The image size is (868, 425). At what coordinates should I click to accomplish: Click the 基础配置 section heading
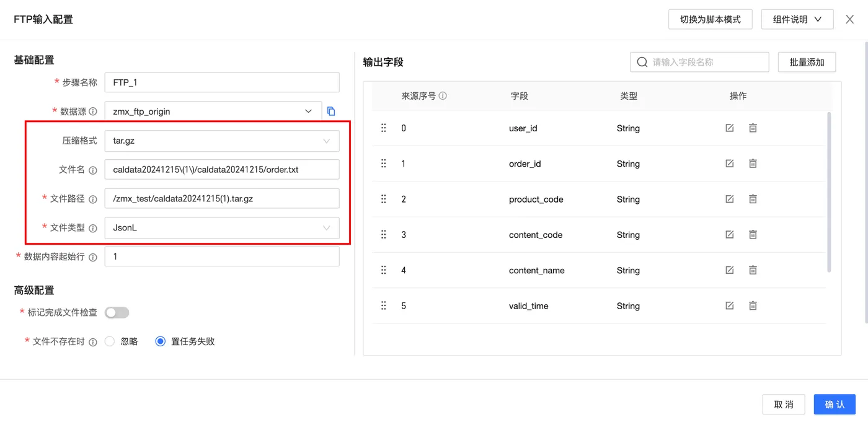tap(34, 60)
